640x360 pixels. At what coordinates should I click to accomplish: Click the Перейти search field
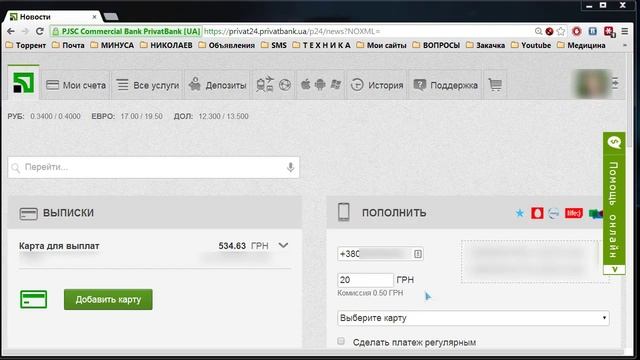pyautogui.click(x=153, y=167)
